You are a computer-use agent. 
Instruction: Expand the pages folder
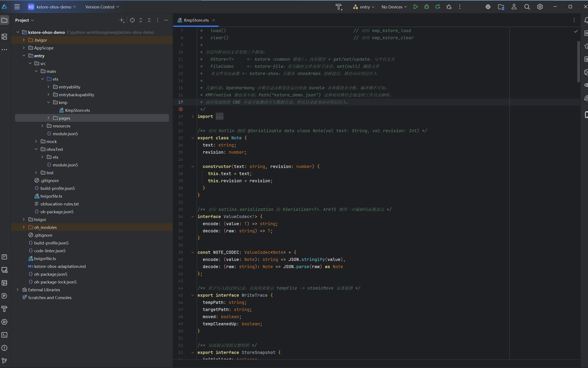pos(48,118)
